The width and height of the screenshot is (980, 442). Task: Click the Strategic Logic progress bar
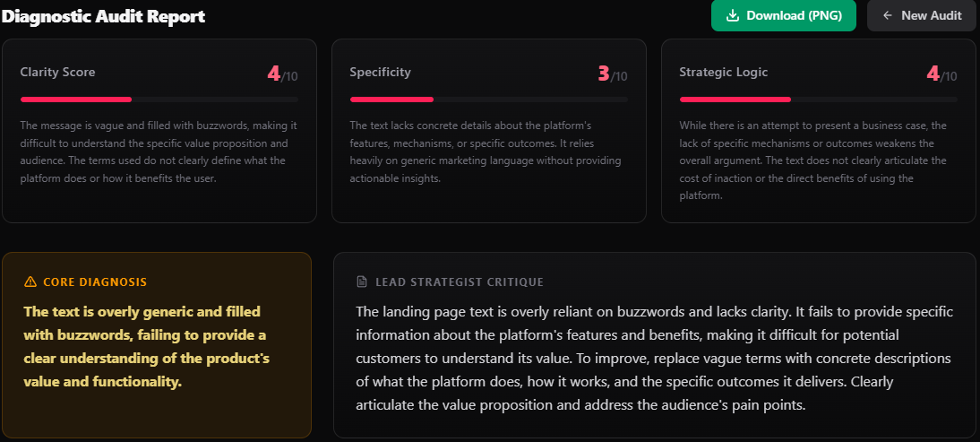tap(818, 100)
